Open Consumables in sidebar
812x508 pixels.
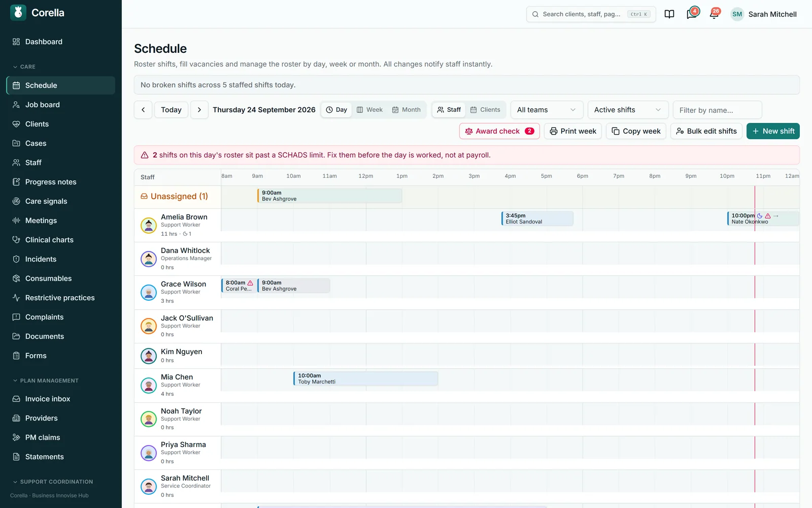point(60,278)
